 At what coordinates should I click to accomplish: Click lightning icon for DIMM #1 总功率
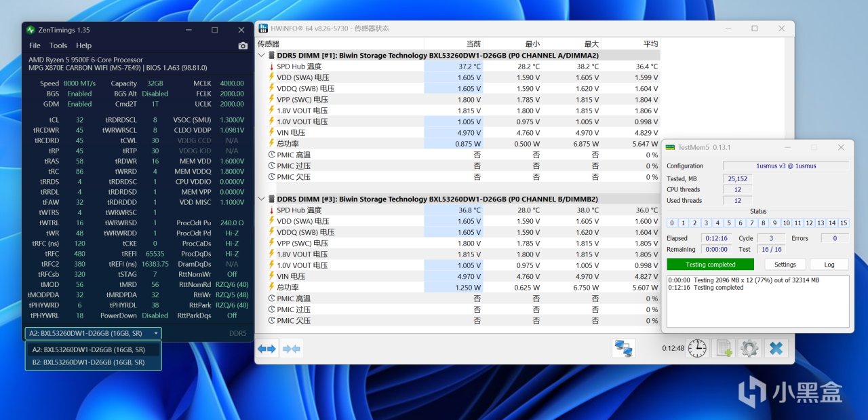[272, 144]
